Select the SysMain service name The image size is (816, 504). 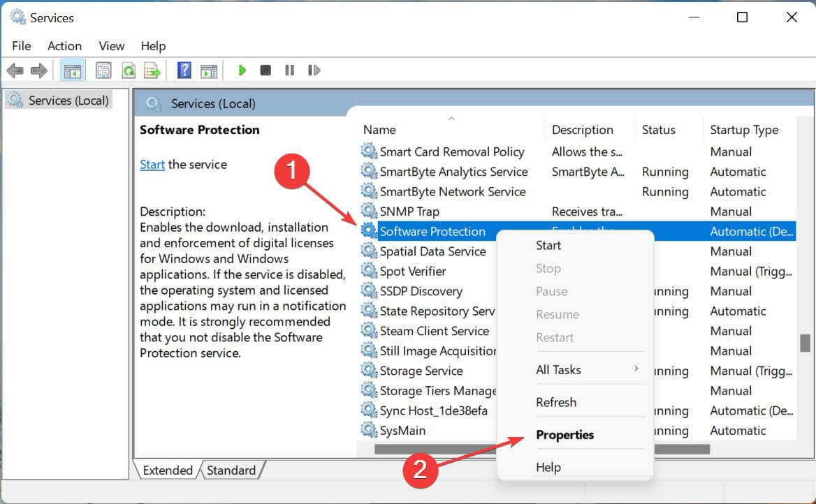click(x=403, y=430)
